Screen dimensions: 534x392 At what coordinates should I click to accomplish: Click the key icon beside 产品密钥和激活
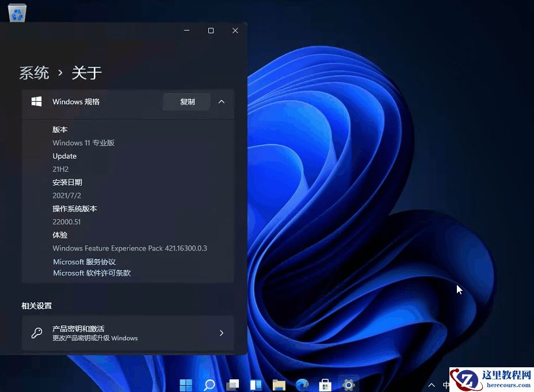tap(36, 332)
